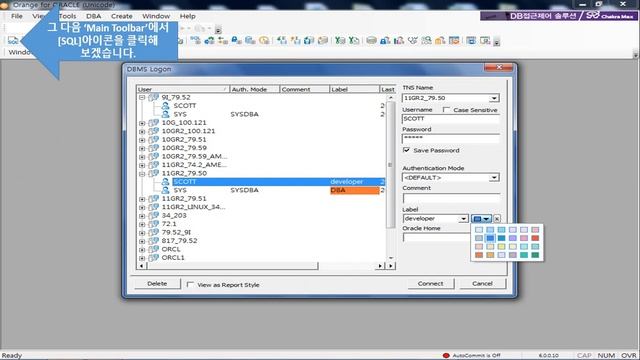
Task: Clear the label color with x button
Action: point(497,219)
